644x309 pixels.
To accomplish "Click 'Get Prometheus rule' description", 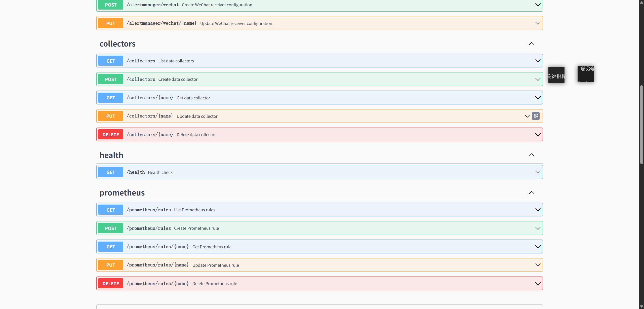I will tap(212, 247).
